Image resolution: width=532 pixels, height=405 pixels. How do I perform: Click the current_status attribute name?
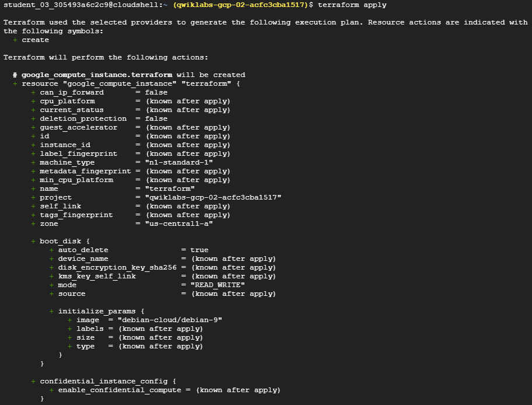point(72,110)
